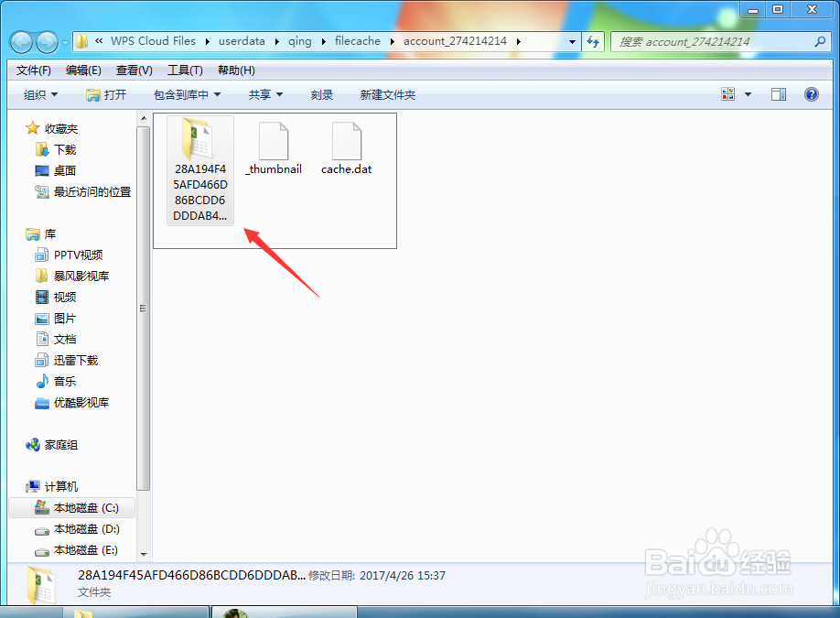Refresh the folder view
The height and width of the screenshot is (618, 840).
[593, 42]
